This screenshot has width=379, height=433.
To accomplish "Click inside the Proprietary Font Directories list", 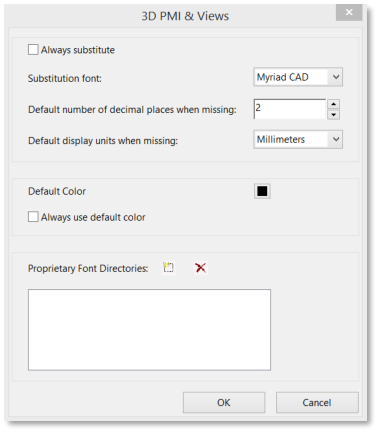I will point(149,330).
